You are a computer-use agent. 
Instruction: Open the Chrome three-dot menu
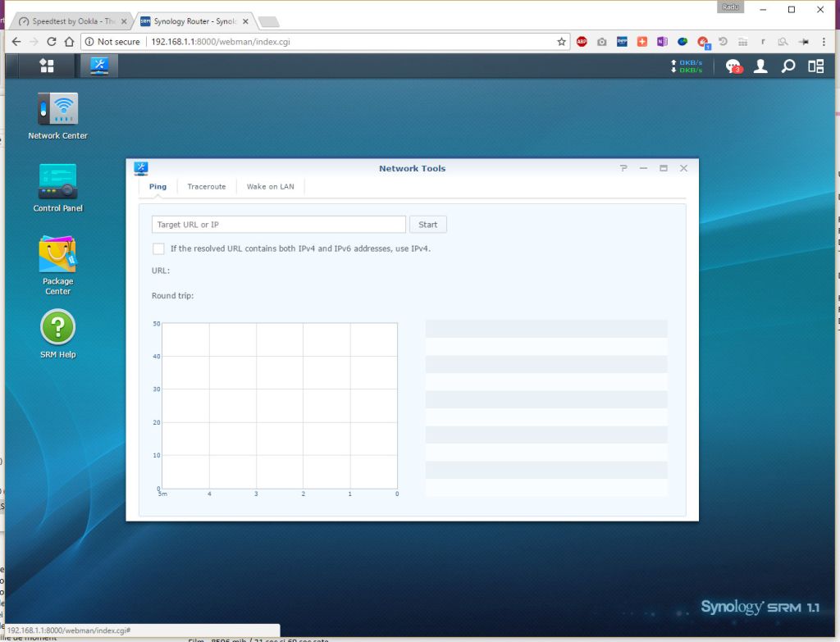point(823,42)
